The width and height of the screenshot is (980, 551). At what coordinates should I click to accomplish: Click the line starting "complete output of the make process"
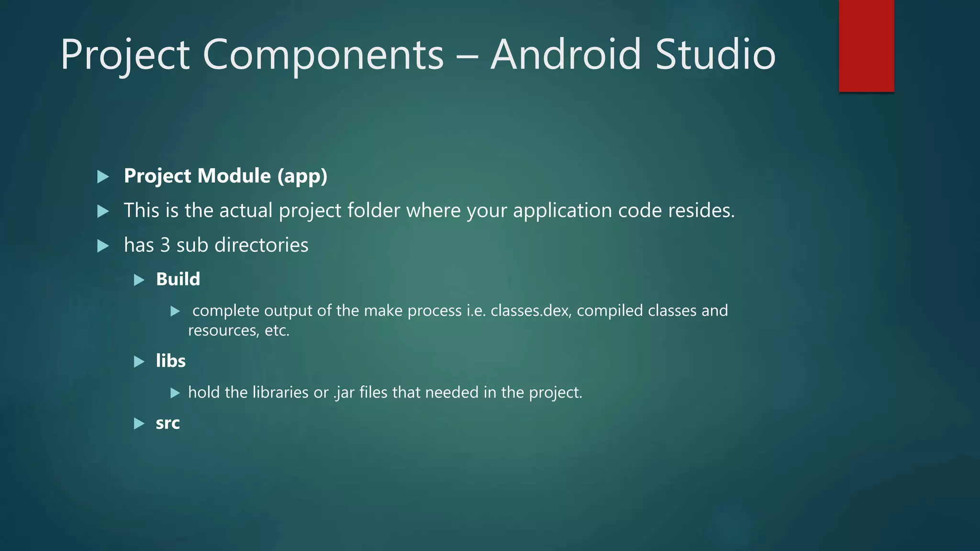(x=460, y=310)
